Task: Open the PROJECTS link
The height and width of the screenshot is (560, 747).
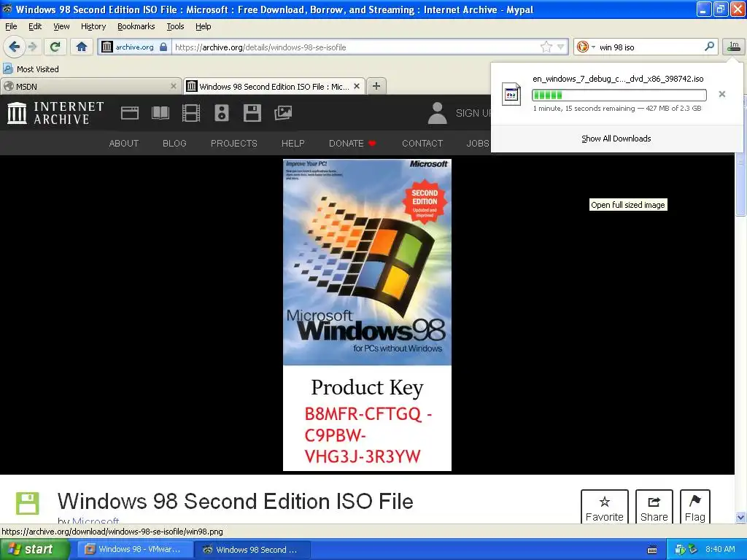Action: point(234,144)
